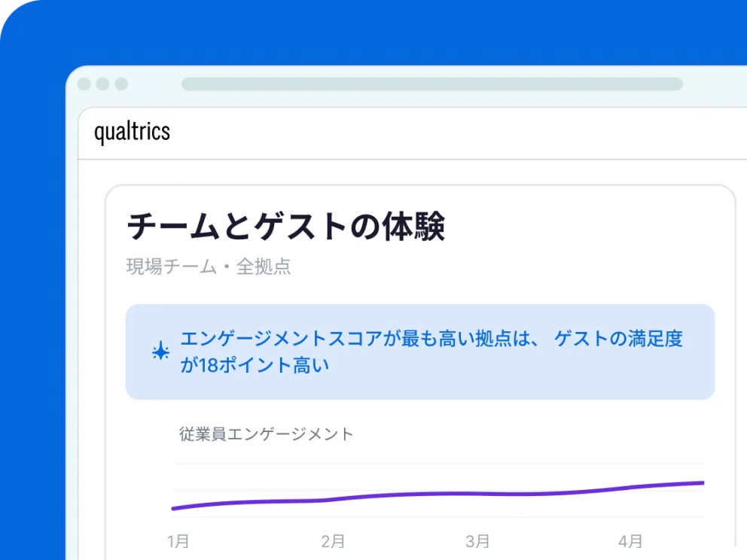Click the purple engagement line end point
Viewport: 747px width, 560px height.
702,483
